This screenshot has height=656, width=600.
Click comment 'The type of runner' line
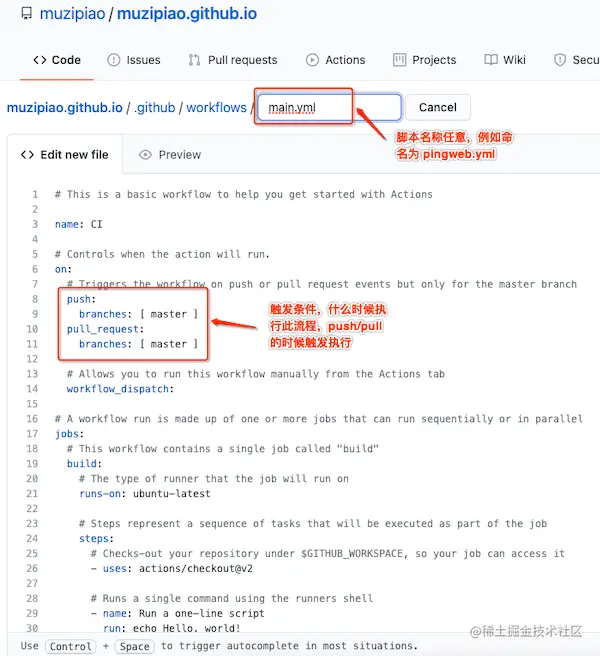pyautogui.click(x=214, y=478)
